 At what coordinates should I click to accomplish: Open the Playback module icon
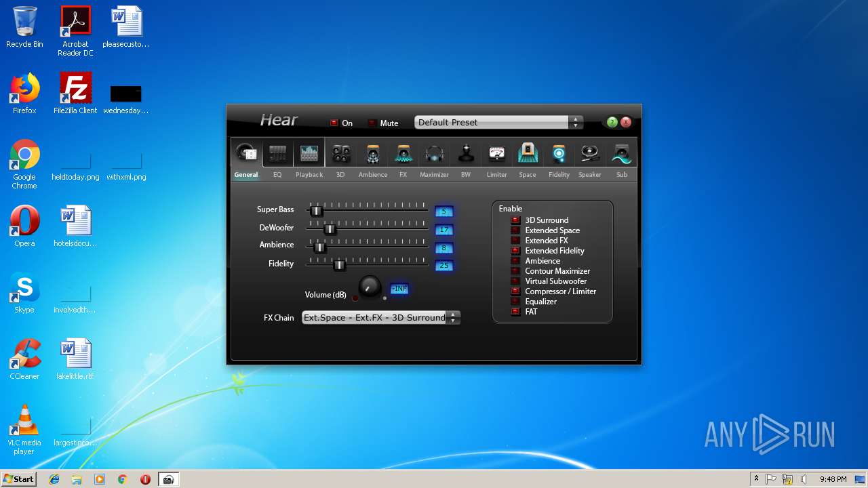(x=309, y=154)
